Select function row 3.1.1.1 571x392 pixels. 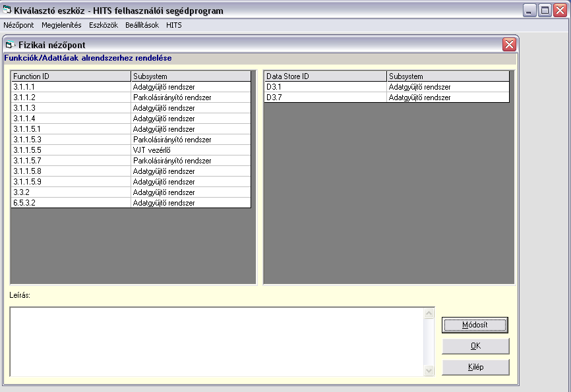[131, 86]
